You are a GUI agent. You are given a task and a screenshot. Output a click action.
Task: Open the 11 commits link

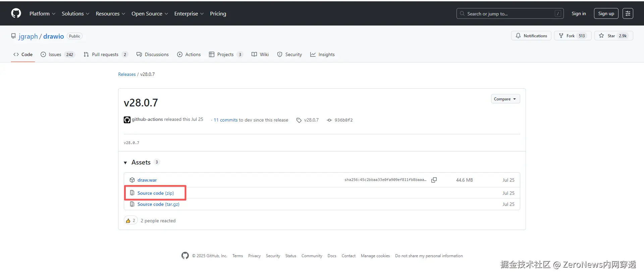[x=226, y=120]
